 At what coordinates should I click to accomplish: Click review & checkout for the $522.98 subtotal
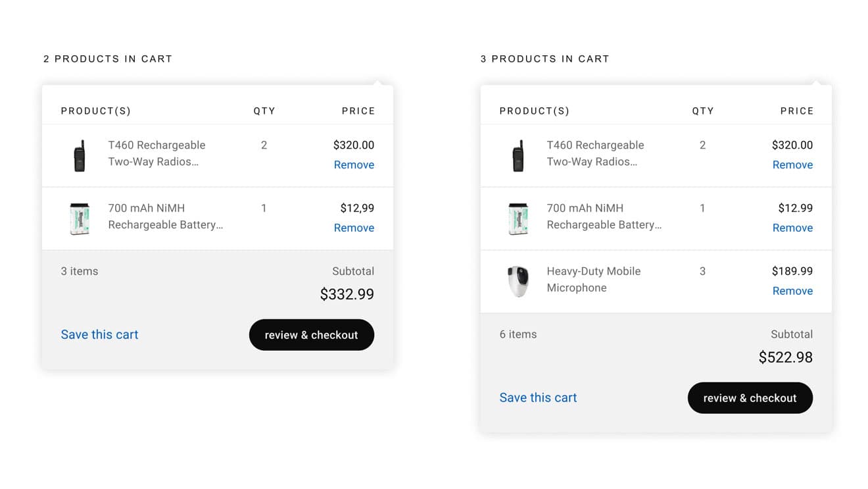[750, 398]
